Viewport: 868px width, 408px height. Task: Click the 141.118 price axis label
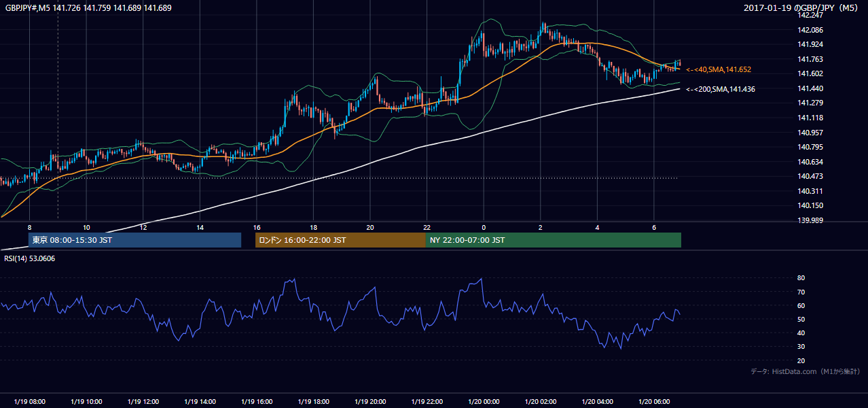click(x=812, y=118)
